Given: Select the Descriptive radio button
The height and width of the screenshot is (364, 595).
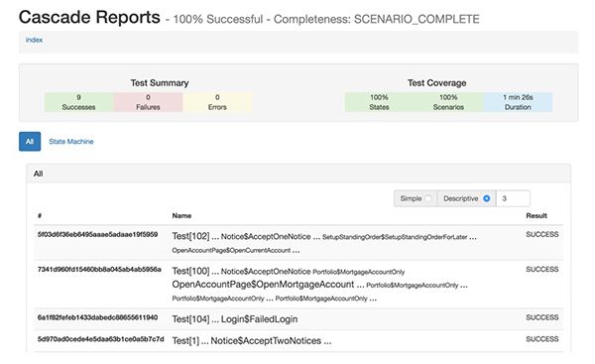Looking at the screenshot, I should tap(487, 198).
